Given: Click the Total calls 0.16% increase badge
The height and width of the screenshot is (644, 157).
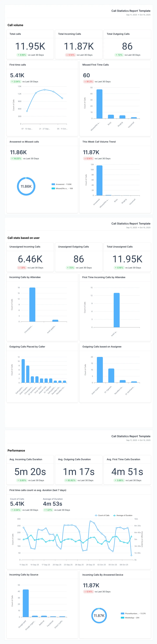Looking at the screenshot, I should click(x=22, y=55).
